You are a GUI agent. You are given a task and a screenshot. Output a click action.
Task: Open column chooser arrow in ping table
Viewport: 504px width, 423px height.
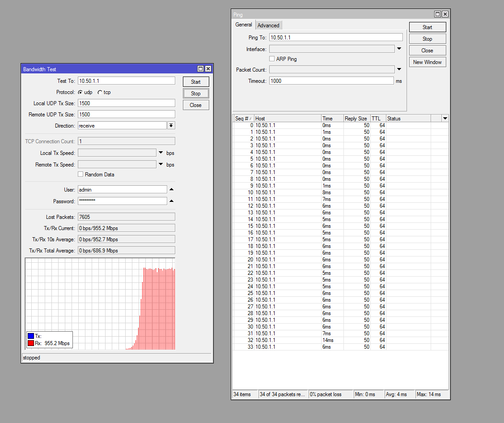click(x=445, y=118)
